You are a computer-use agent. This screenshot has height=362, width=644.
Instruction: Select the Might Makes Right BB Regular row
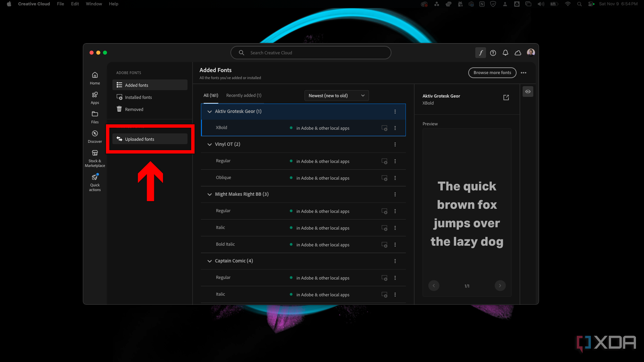303,211
